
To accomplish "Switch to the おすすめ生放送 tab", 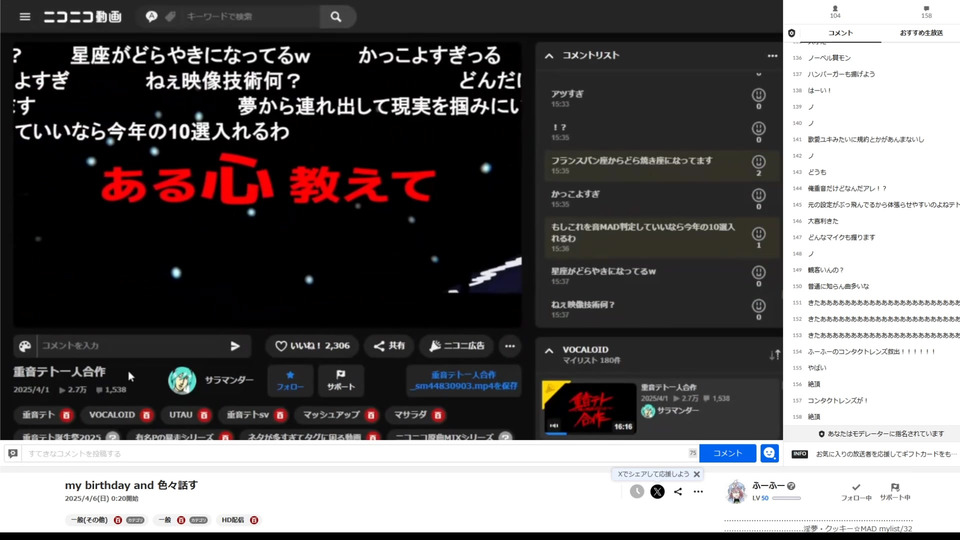I will (x=921, y=33).
